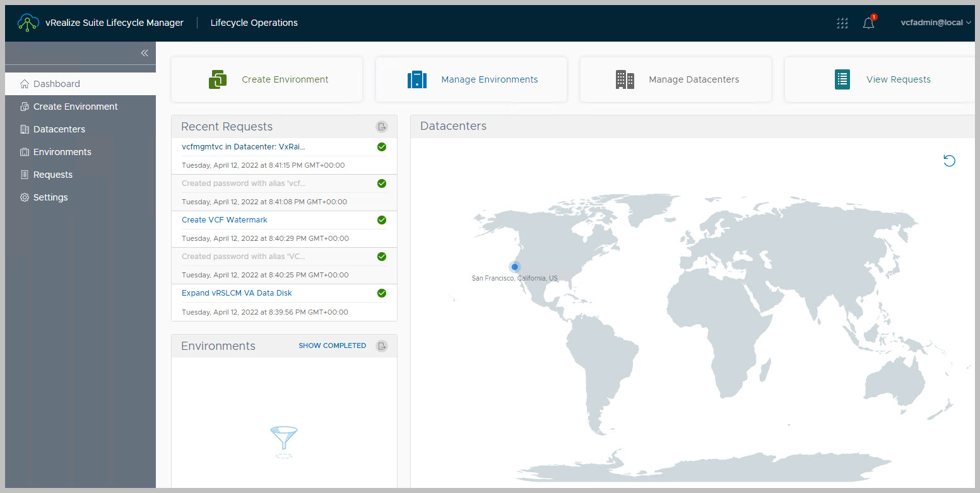This screenshot has height=493, width=980.
Task: Toggle SHOW COMPLETED in Environments panel
Action: pyautogui.click(x=332, y=345)
